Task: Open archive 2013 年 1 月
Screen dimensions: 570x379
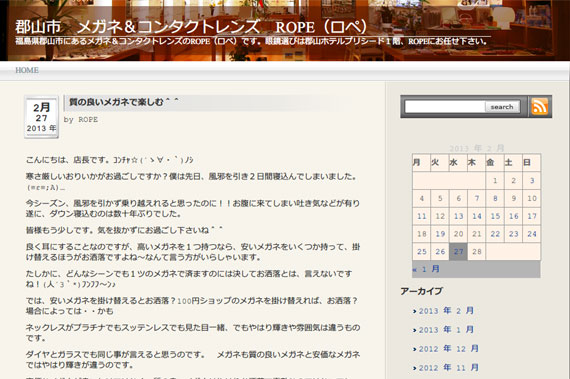Action: [446, 330]
